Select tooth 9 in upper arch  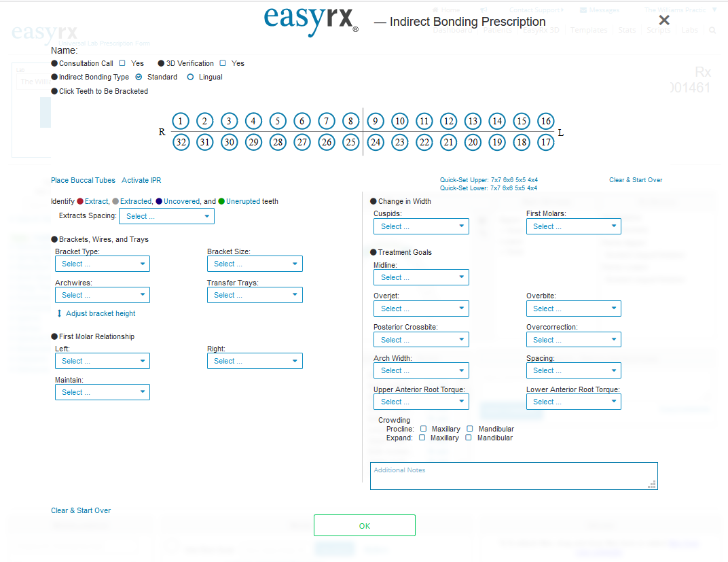(375, 121)
